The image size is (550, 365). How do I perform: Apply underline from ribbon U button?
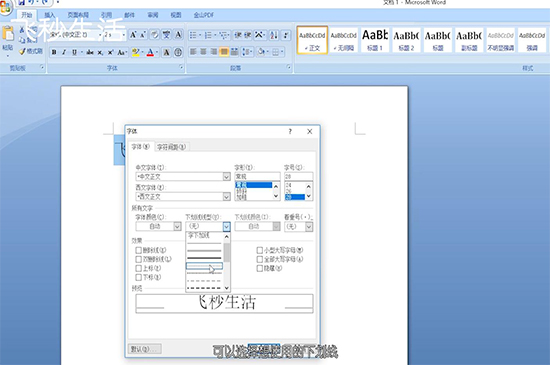pyautogui.click(x=74, y=52)
